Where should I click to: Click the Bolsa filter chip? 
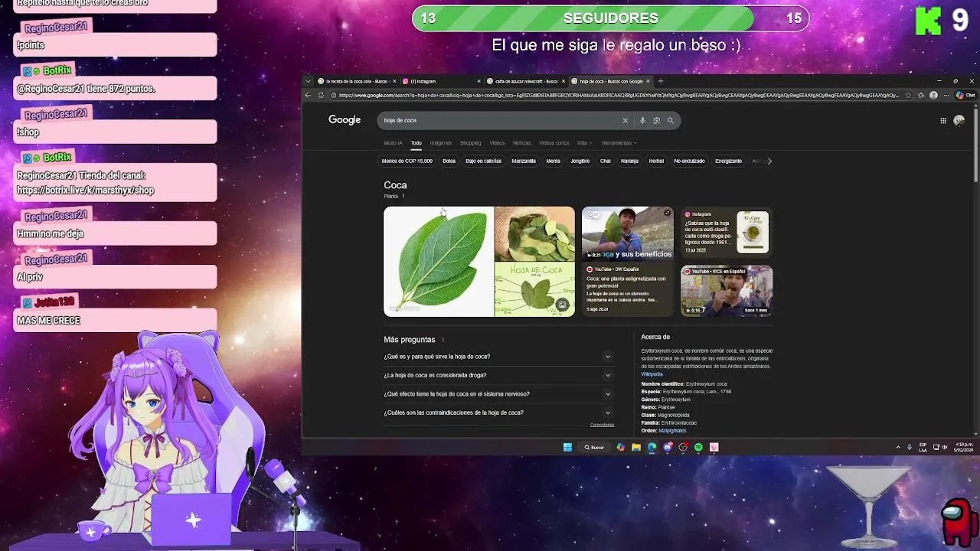[449, 161]
